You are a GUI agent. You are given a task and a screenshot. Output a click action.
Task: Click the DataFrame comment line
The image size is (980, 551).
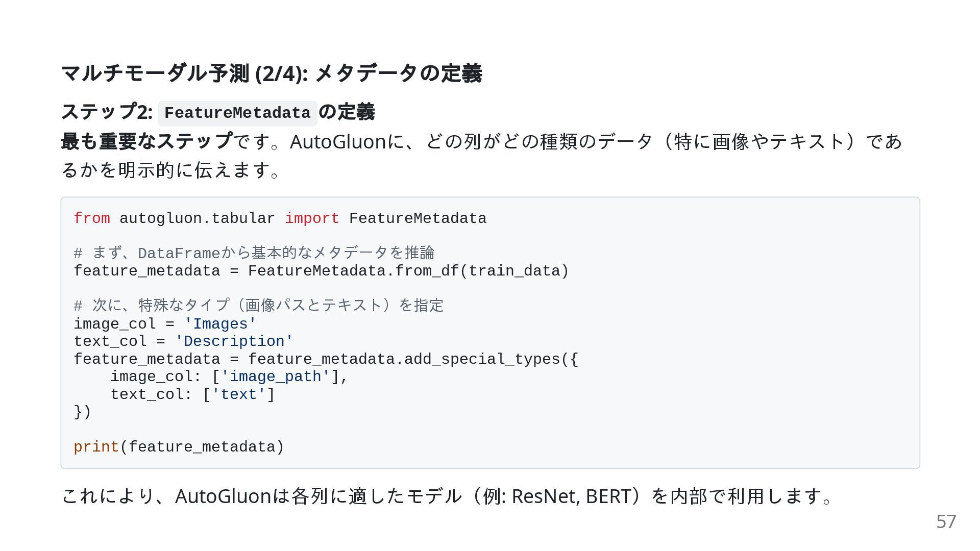pyautogui.click(x=254, y=253)
